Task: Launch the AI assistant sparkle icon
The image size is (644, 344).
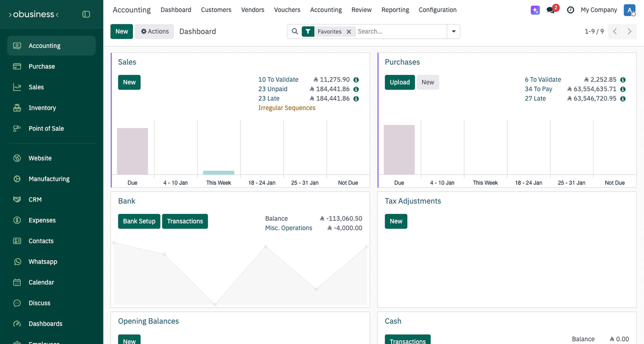Action: (535, 10)
